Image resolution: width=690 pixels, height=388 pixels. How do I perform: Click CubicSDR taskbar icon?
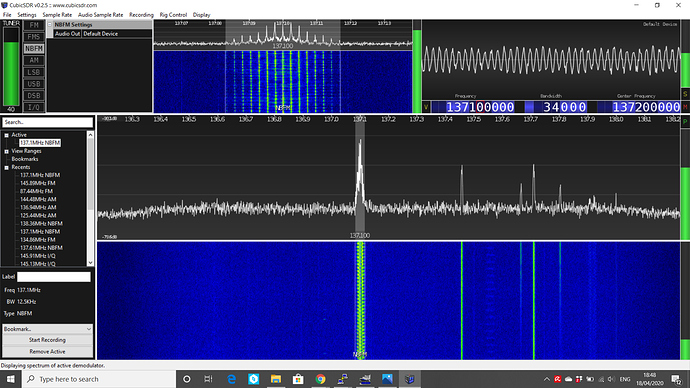(410, 379)
